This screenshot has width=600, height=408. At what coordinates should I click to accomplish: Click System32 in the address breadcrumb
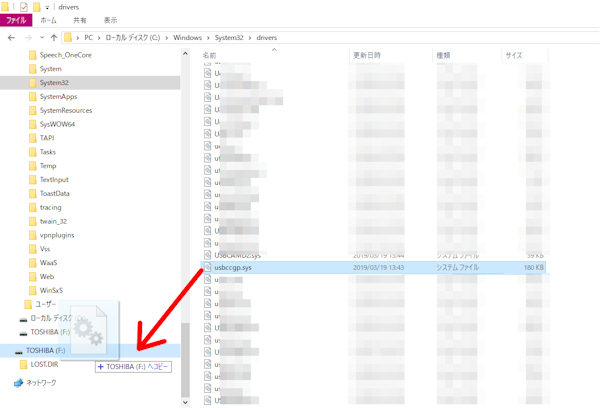coord(229,38)
